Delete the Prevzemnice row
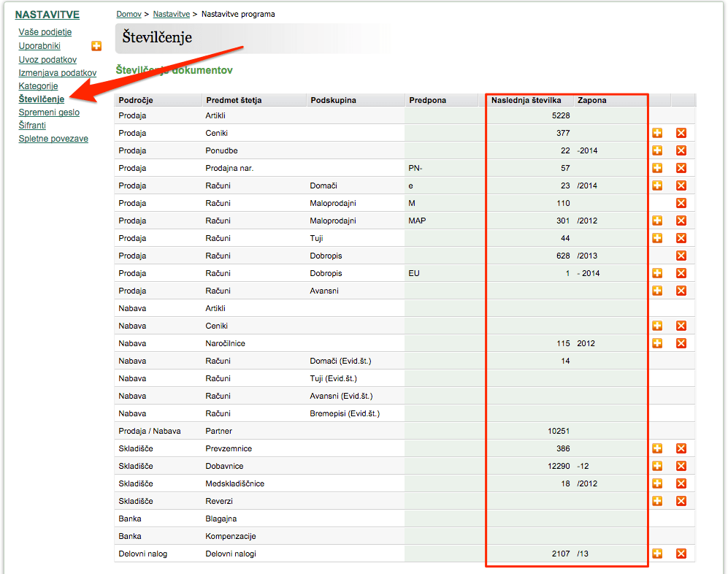Viewport: 728px width, 574px height. point(681,448)
